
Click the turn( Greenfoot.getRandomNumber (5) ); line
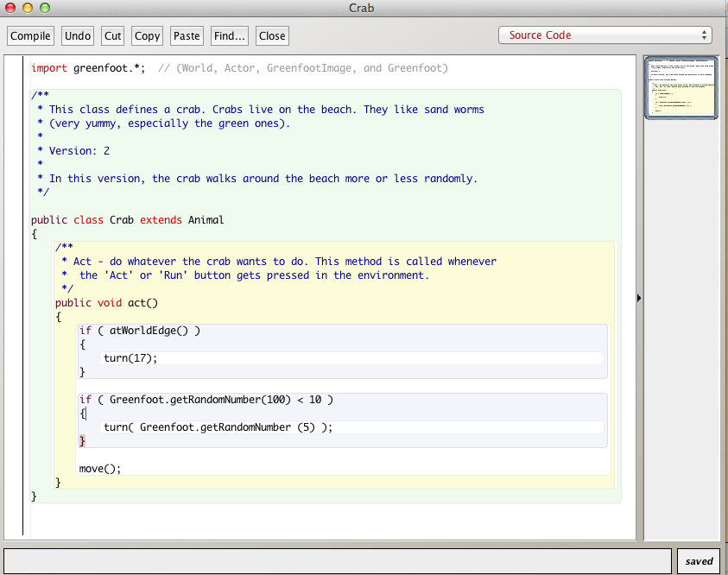pos(218,427)
